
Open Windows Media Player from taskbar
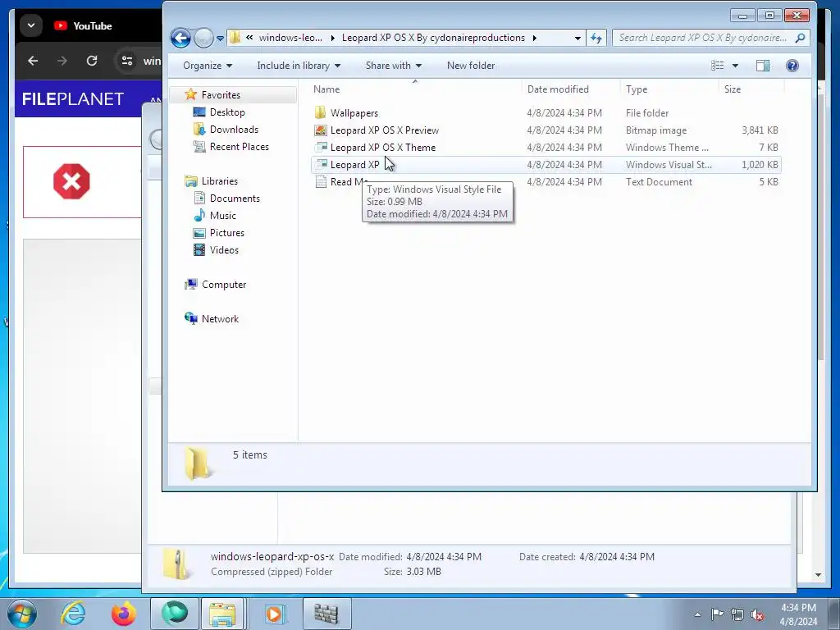(x=274, y=614)
